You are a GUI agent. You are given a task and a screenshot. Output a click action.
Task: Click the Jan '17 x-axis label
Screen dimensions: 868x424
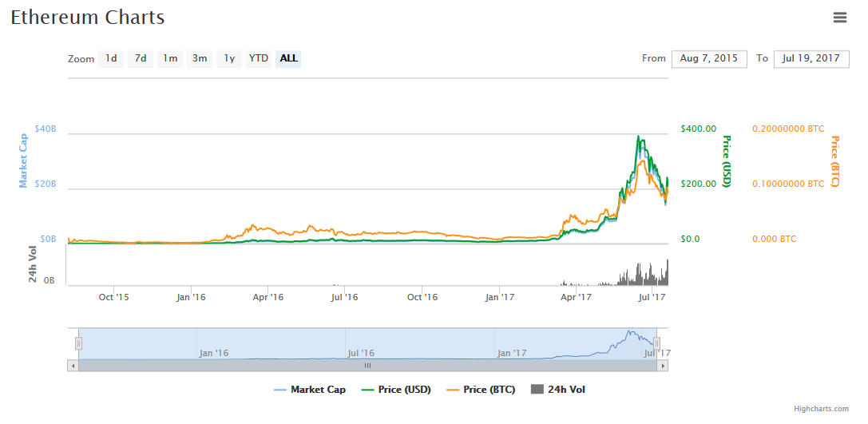tap(499, 297)
